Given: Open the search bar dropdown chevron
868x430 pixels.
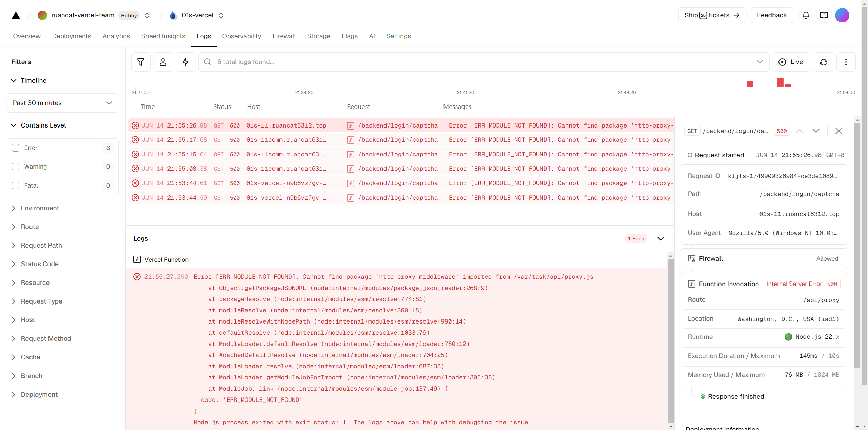Looking at the screenshot, I should [x=759, y=62].
